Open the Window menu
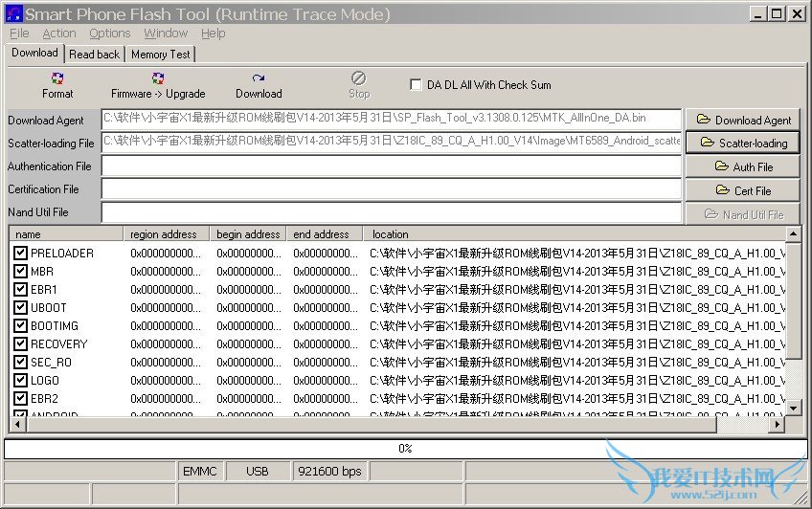The height and width of the screenshot is (509, 812). pyautogui.click(x=166, y=33)
